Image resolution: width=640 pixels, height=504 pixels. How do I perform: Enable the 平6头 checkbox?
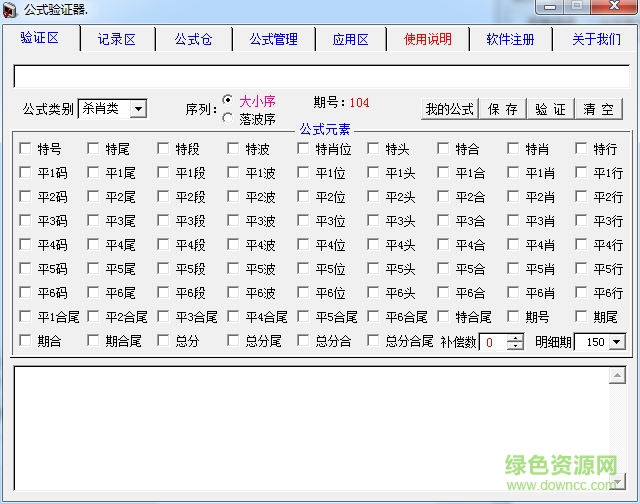tap(373, 293)
